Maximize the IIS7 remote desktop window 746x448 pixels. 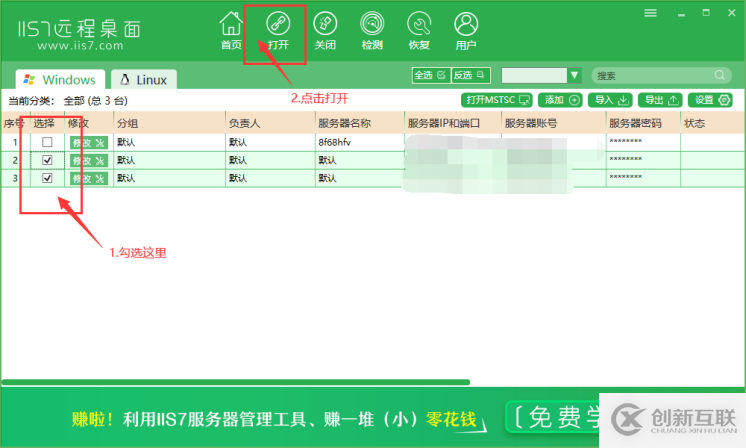point(706,13)
